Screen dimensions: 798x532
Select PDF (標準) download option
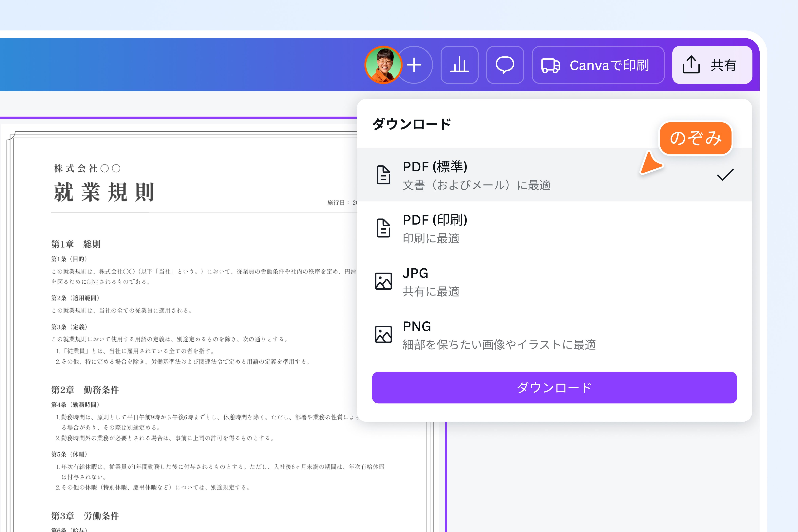554,175
